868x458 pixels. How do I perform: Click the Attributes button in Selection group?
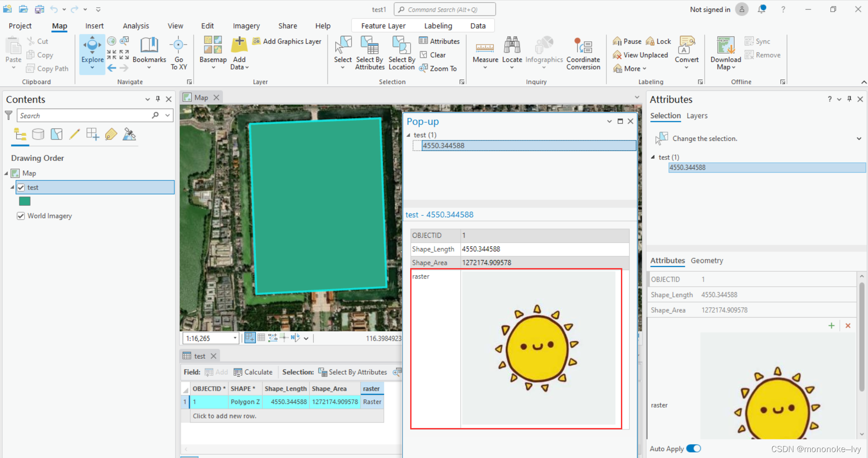[439, 41]
